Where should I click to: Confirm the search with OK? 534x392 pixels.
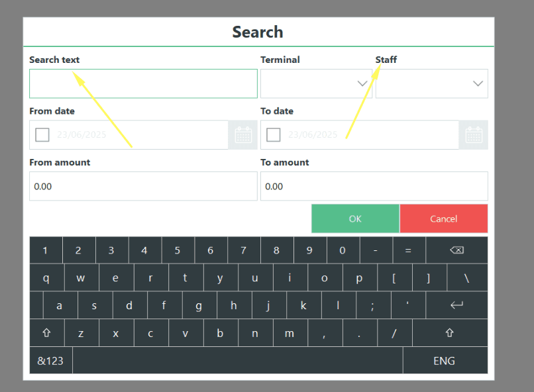tap(355, 218)
